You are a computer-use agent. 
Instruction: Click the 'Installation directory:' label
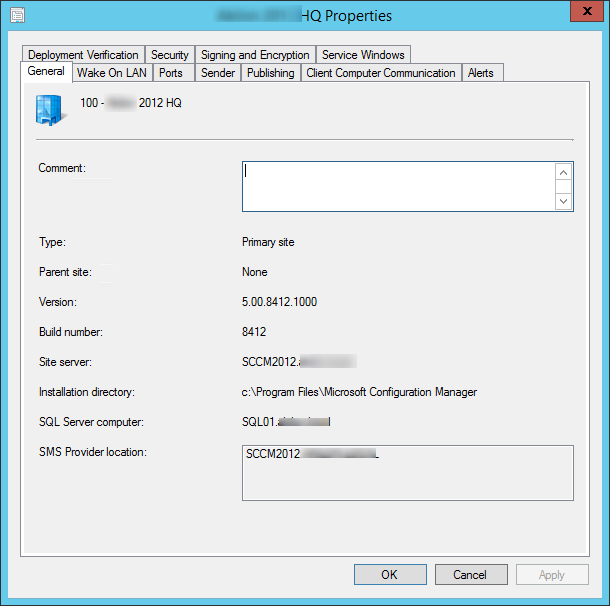87,392
